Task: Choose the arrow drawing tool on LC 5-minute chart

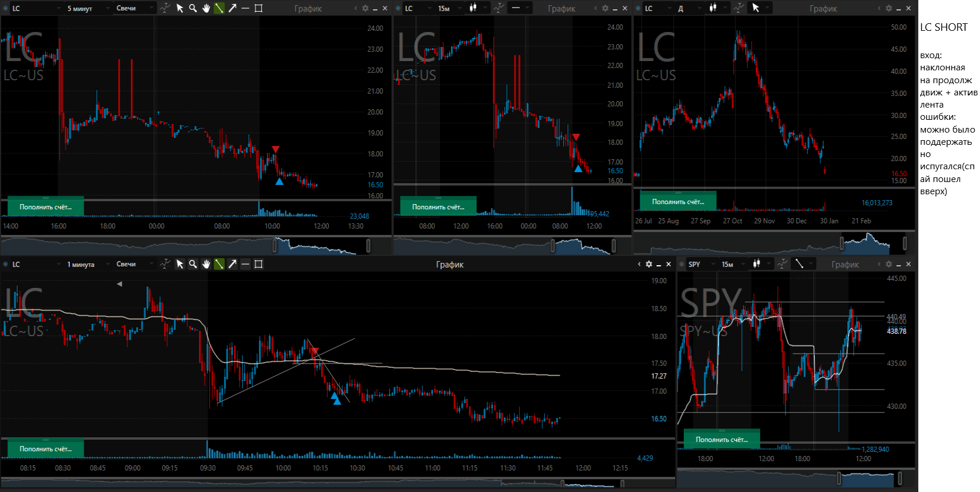Action: pos(232,8)
